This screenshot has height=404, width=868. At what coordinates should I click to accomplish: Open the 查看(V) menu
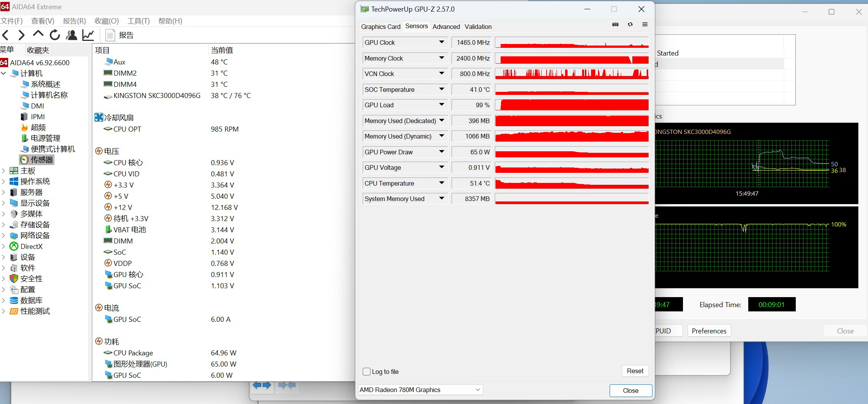coord(42,21)
